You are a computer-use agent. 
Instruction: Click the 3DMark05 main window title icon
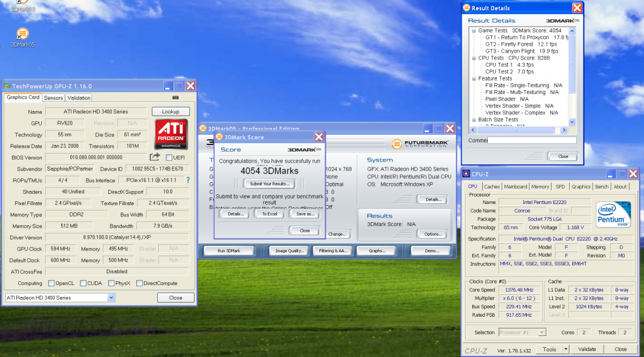coord(203,128)
